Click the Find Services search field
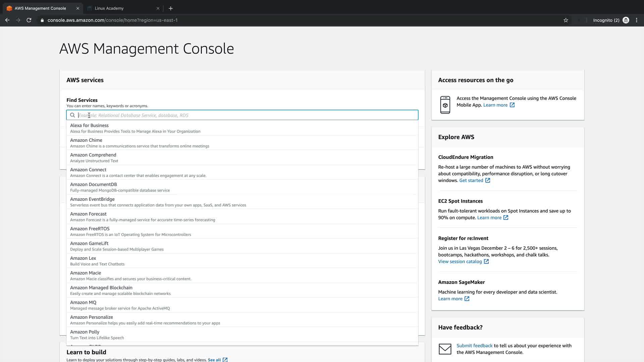This screenshot has height=362, width=644. click(248, 115)
